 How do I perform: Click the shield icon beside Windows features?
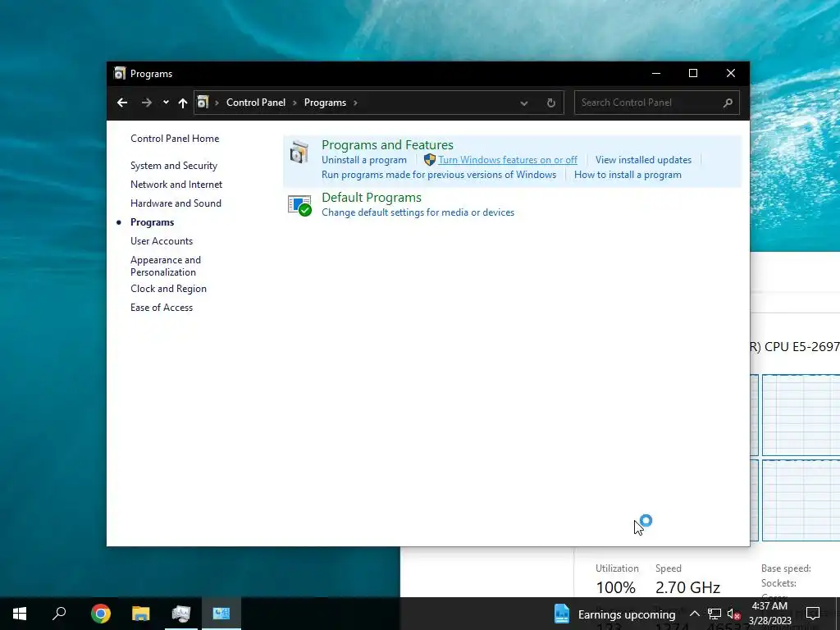coord(430,160)
